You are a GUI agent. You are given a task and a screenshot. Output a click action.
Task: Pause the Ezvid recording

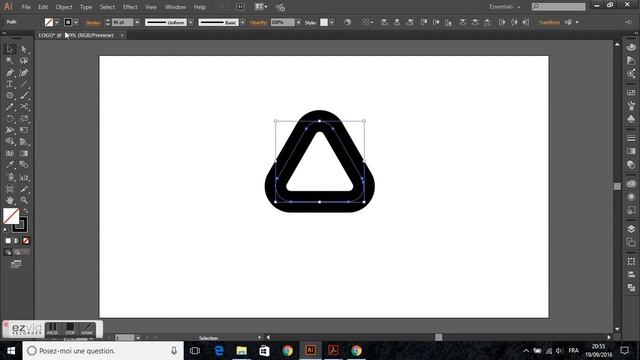[52, 329]
